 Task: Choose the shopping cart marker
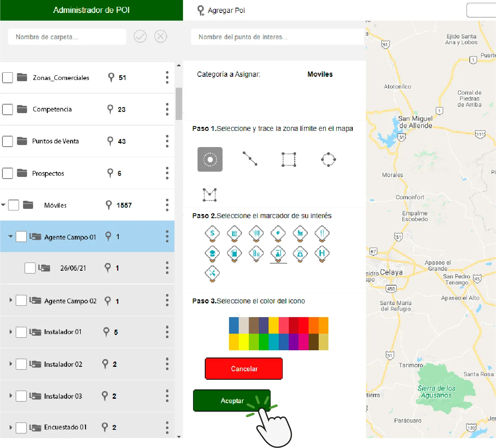(256, 234)
